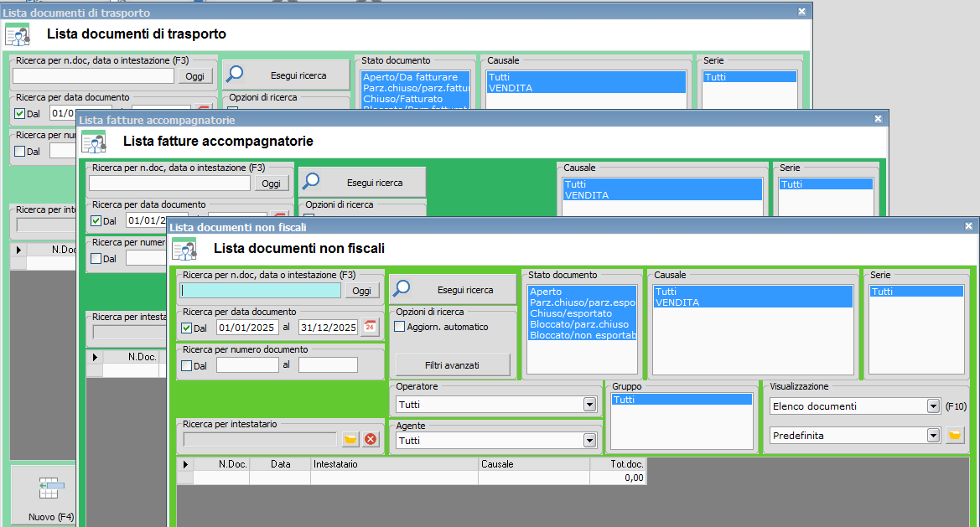Click the Lista documenti non fiscali header icon
This screenshot has height=527, width=980.
(x=184, y=249)
